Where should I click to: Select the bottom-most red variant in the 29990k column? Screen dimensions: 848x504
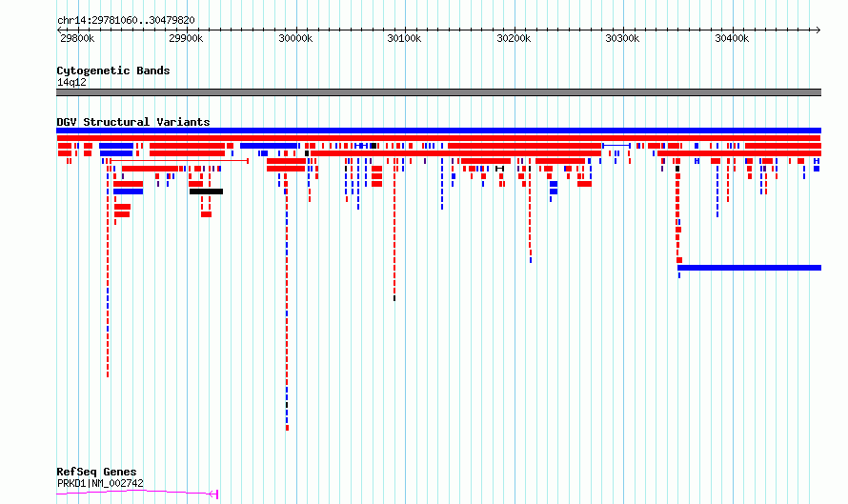(287, 429)
